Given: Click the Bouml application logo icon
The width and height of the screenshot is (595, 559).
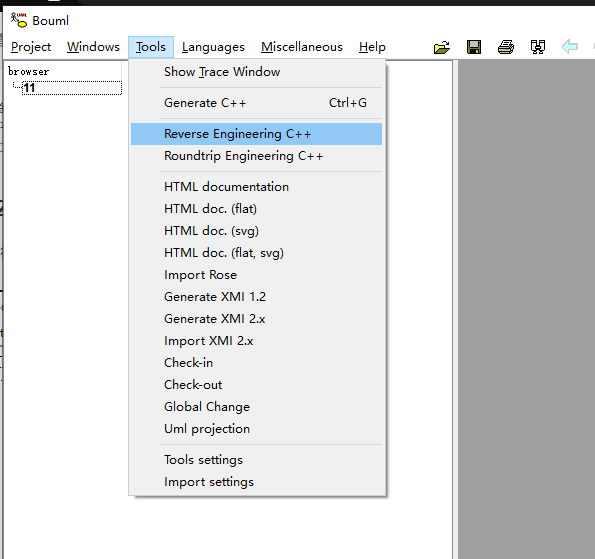Looking at the screenshot, I should (19, 20).
